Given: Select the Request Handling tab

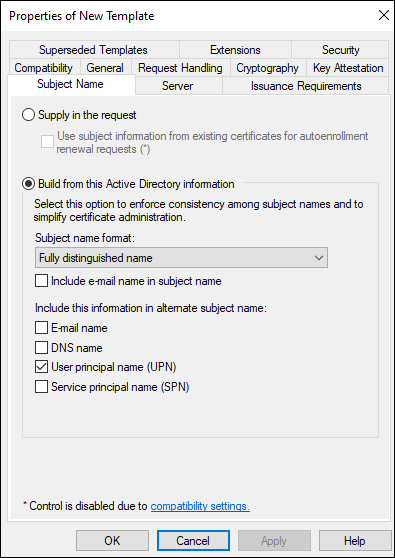Looking at the screenshot, I should pyautogui.click(x=180, y=68).
